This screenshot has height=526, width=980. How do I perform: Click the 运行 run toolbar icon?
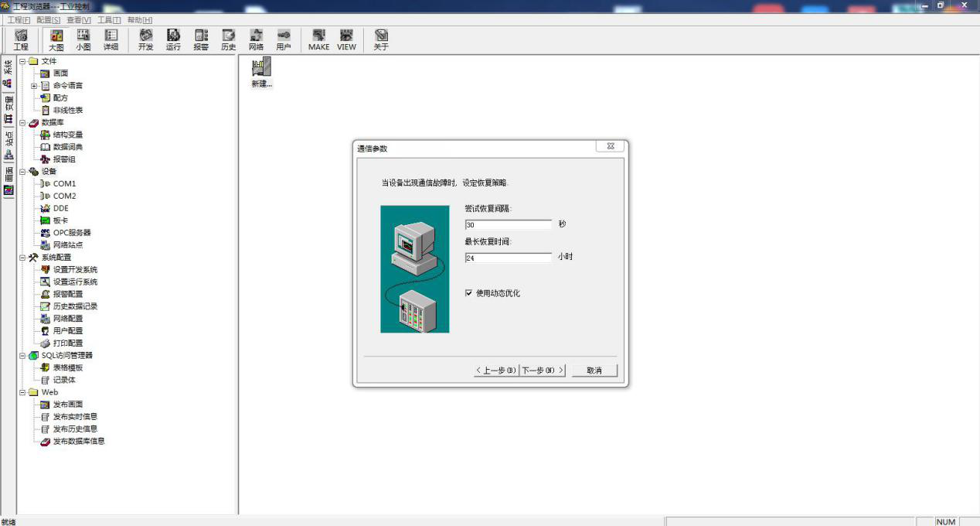tap(173, 39)
